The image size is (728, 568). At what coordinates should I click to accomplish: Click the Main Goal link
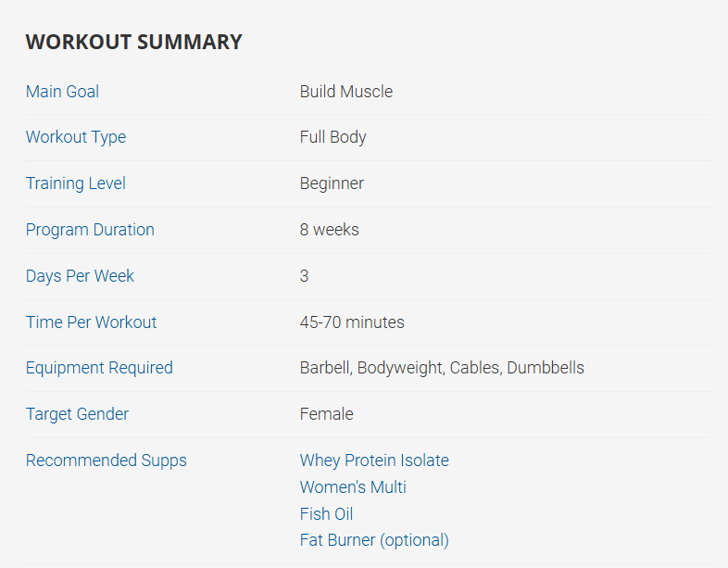click(62, 92)
